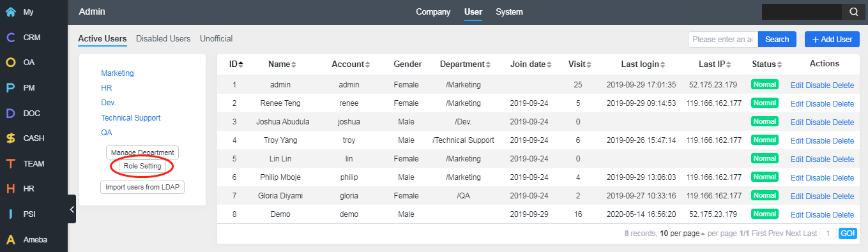Open the 10 per page dropdown
868x252 pixels.
click(x=683, y=233)
